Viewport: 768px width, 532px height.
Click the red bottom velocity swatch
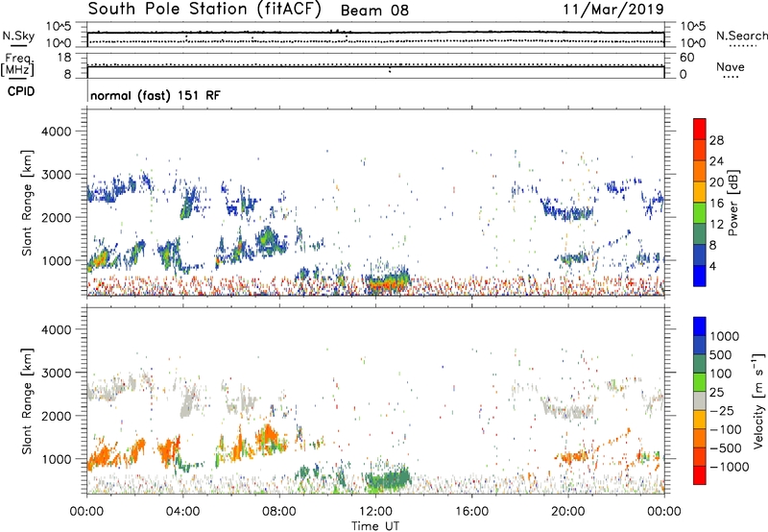click(700, 475)
